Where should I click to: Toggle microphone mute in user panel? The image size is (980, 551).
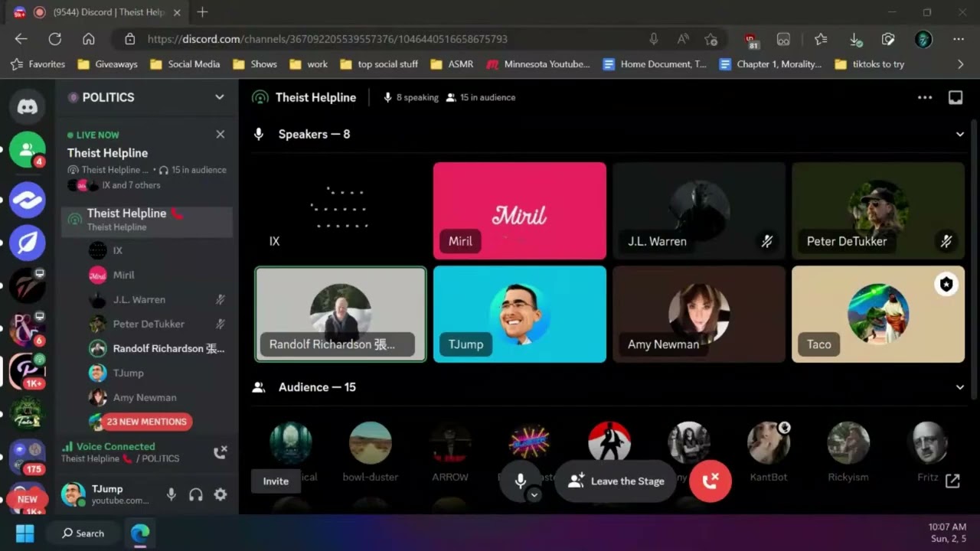pyautogui.click(x=171, y=494)
